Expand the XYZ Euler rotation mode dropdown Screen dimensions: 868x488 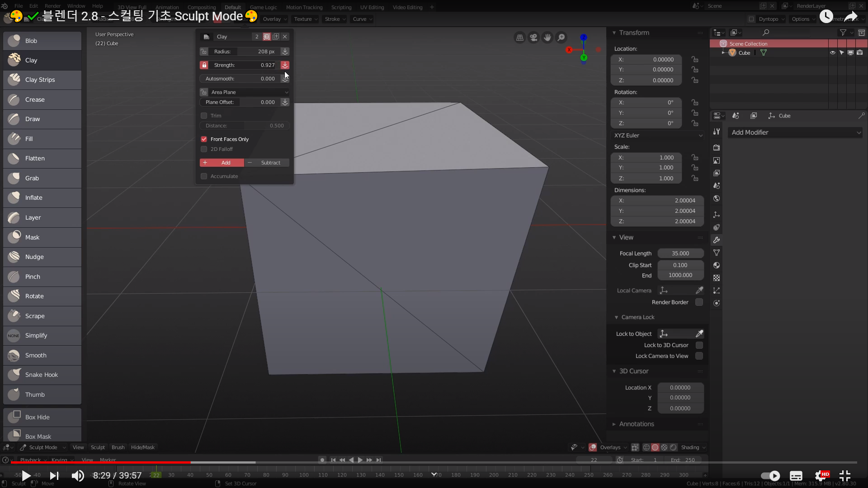657,136
